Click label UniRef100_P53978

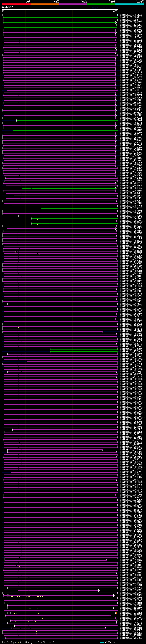tap(131, 65)
